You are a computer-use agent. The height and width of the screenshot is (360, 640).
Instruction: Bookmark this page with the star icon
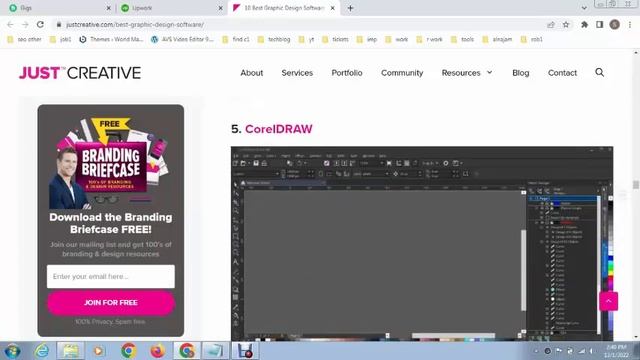[x=566, y=24]
